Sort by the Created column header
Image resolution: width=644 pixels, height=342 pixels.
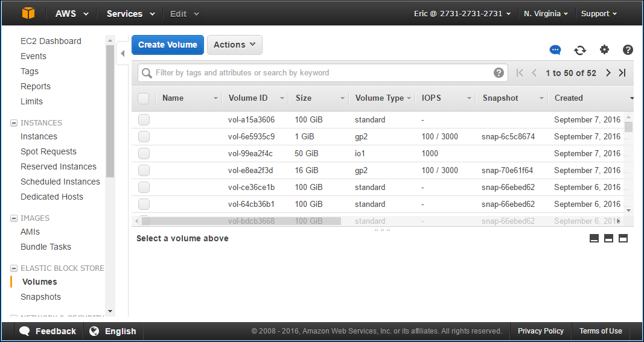569,98
